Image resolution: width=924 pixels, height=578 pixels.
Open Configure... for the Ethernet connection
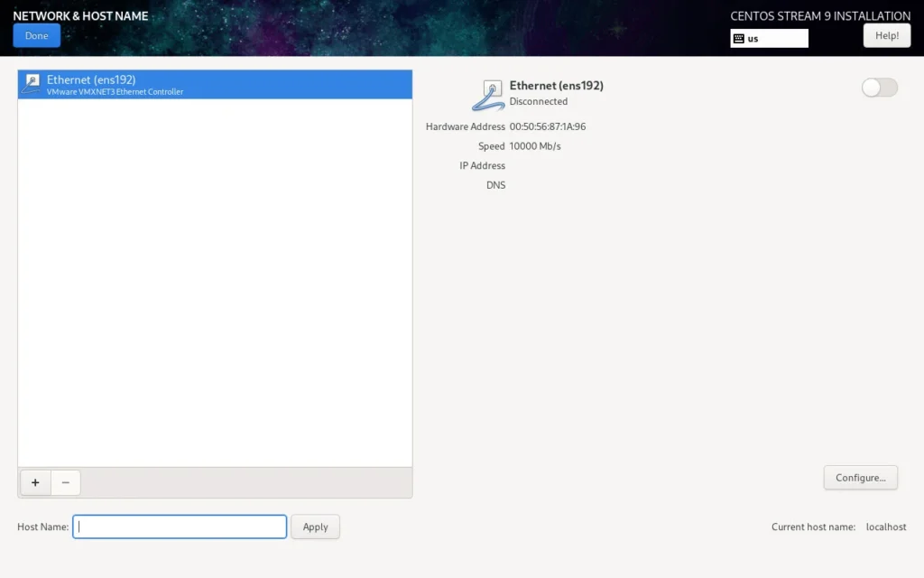point(860,478)
